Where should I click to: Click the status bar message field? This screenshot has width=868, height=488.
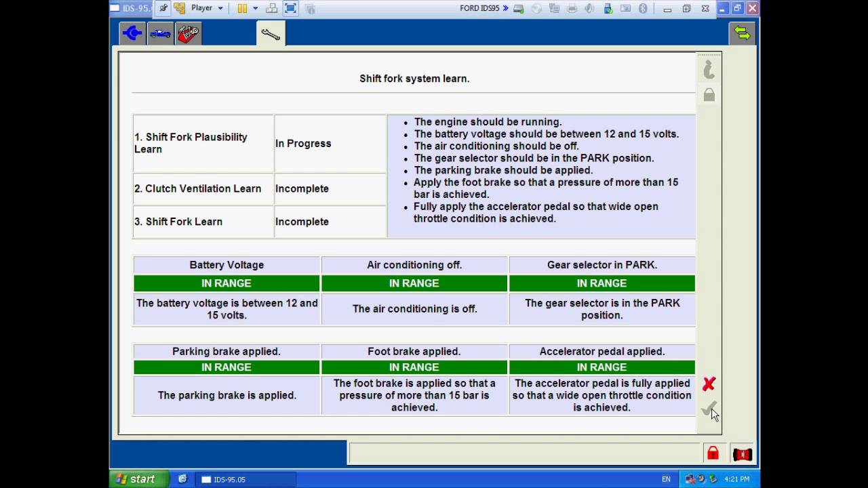[x=526, y=453]
